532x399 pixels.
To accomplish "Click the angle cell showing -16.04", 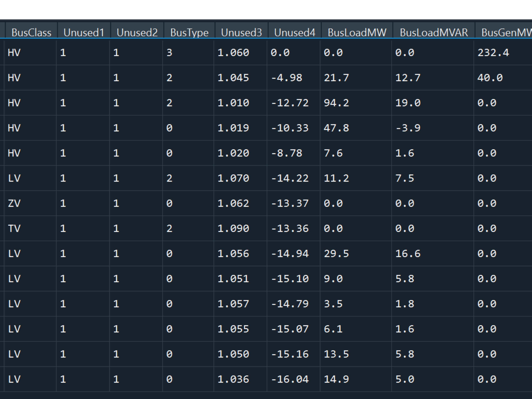I will coord(290,379).
